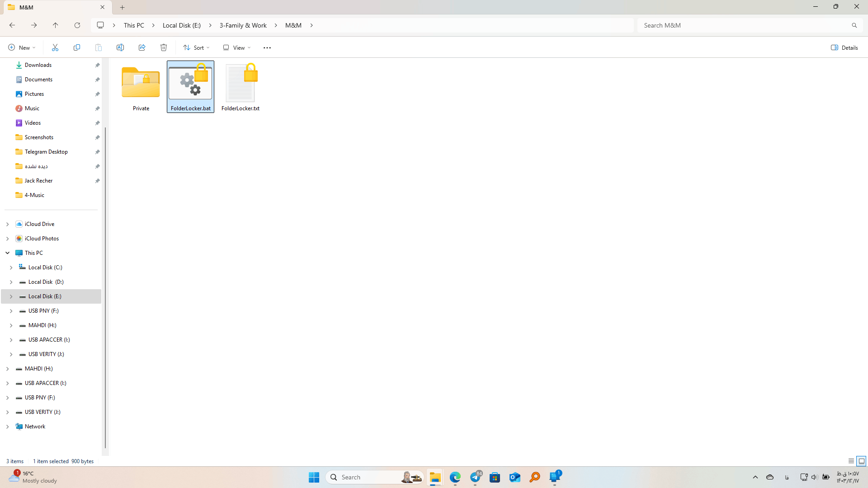868x488 pixels.
Task: Expand Local Disk (C:) in tree
Action: coord(11,267)
